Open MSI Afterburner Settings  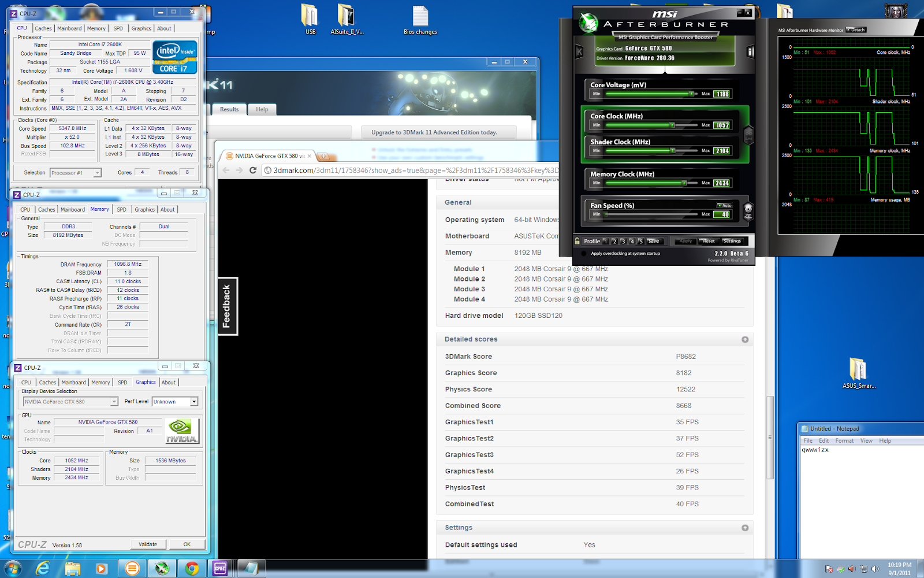pos(732,241)
